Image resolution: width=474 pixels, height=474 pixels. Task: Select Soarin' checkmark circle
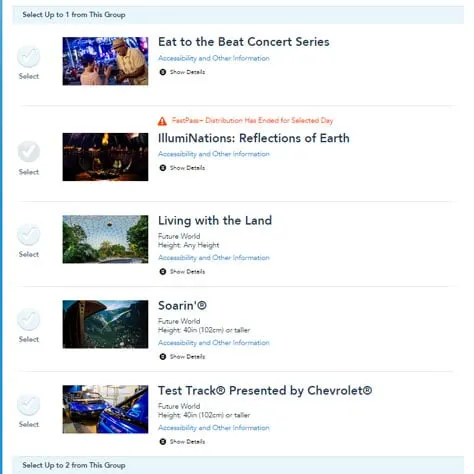click(29, 319)
